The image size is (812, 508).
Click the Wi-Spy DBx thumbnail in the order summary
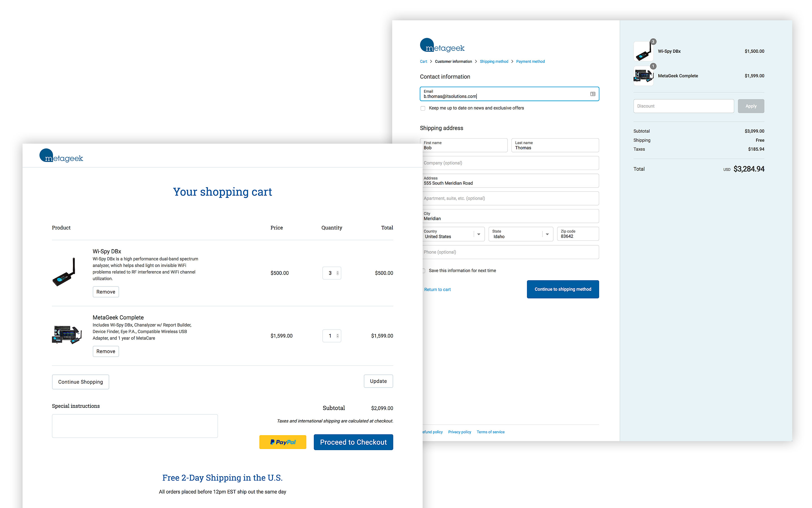coord(643,51)
